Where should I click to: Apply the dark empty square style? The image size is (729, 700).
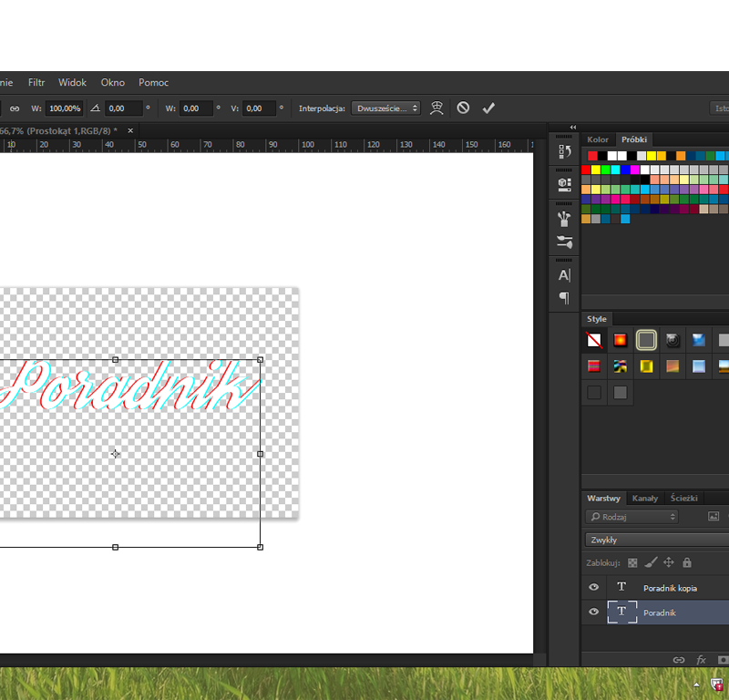(594, 393)
